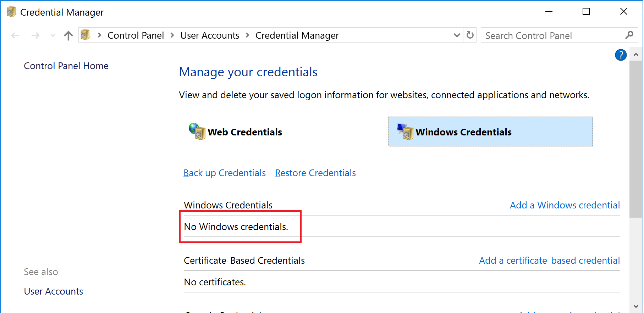Open Control Panel Home link
Screen dimensions: 644x313
coord(66,66)
